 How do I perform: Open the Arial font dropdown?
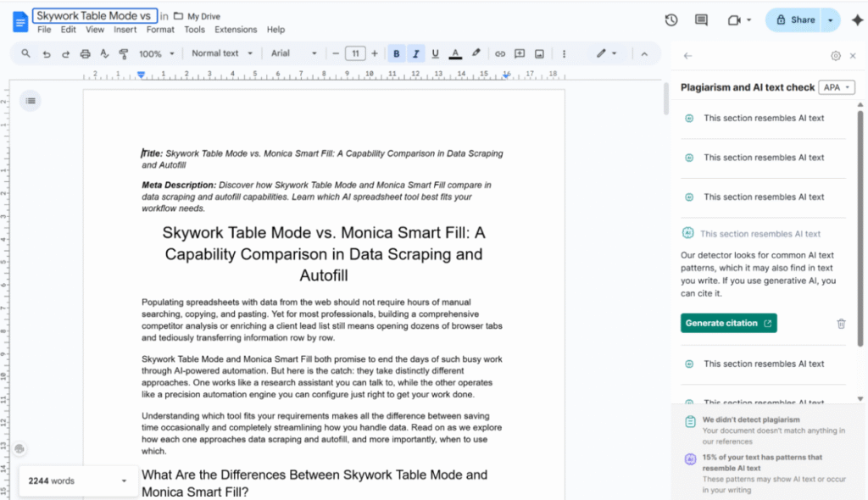[x=293, y=53]
